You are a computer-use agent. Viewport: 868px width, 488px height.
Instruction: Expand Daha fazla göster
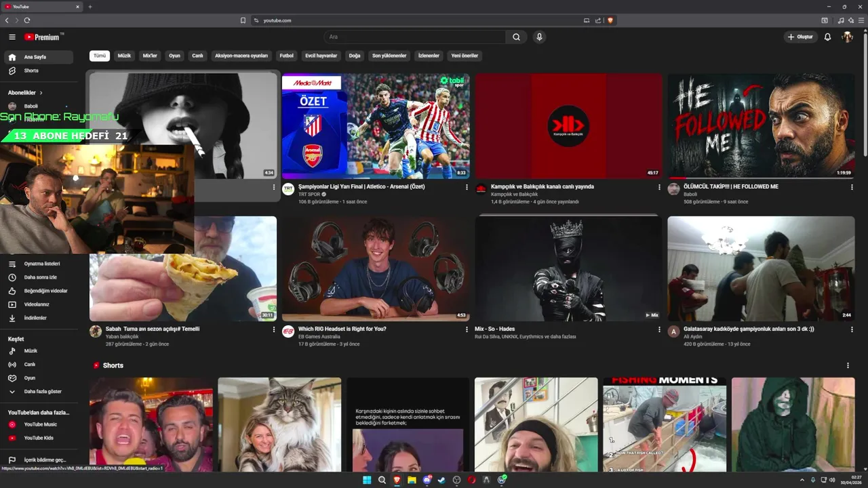pos(39,391)
